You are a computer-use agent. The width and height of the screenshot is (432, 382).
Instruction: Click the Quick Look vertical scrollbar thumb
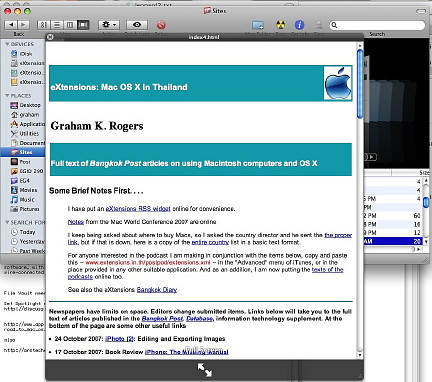(360, 83)
